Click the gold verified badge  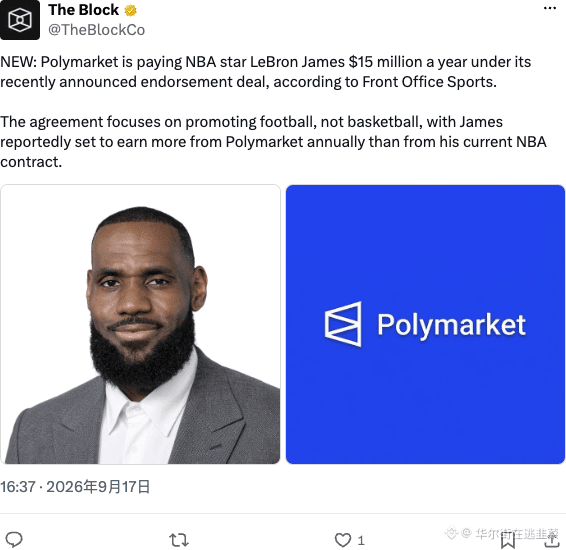130,10
